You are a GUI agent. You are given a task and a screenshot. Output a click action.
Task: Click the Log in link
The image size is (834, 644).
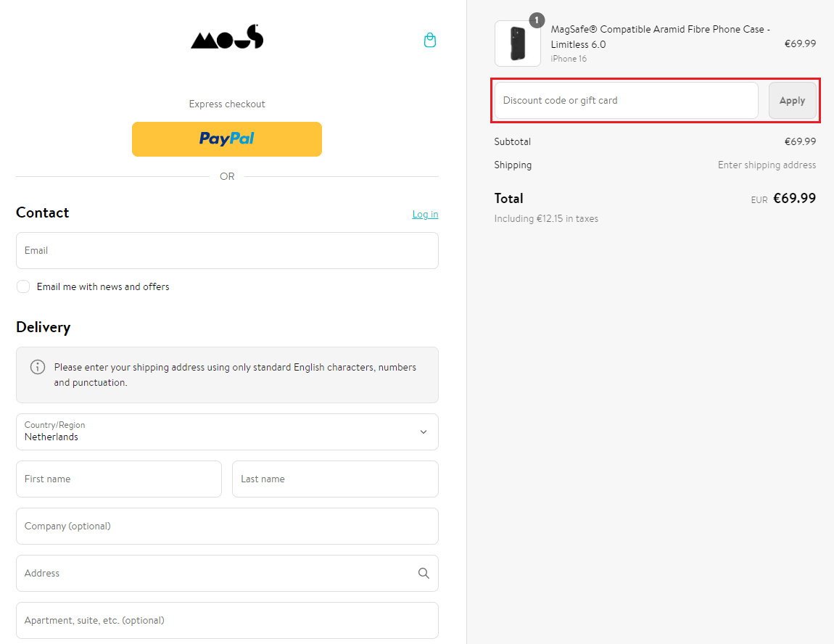coord(425,214)
